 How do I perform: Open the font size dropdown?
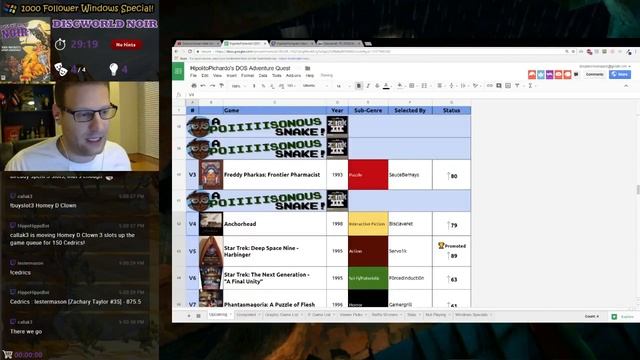tap(342, 86)
